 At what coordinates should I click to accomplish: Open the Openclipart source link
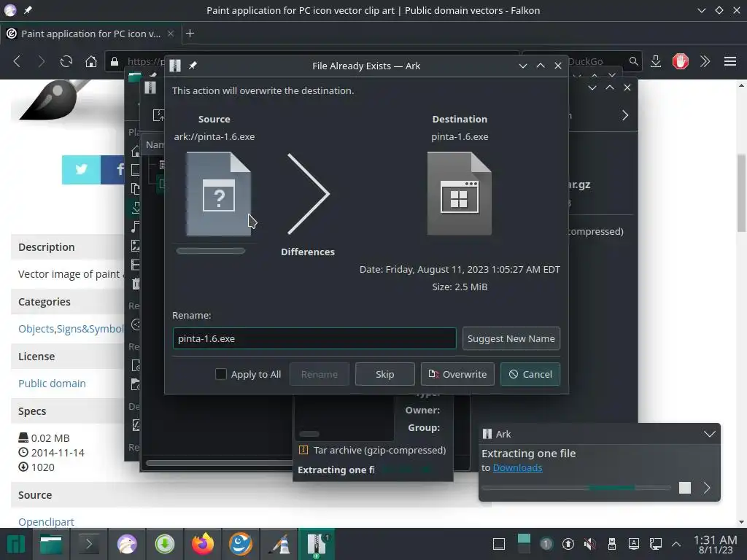tap(46, 522)
